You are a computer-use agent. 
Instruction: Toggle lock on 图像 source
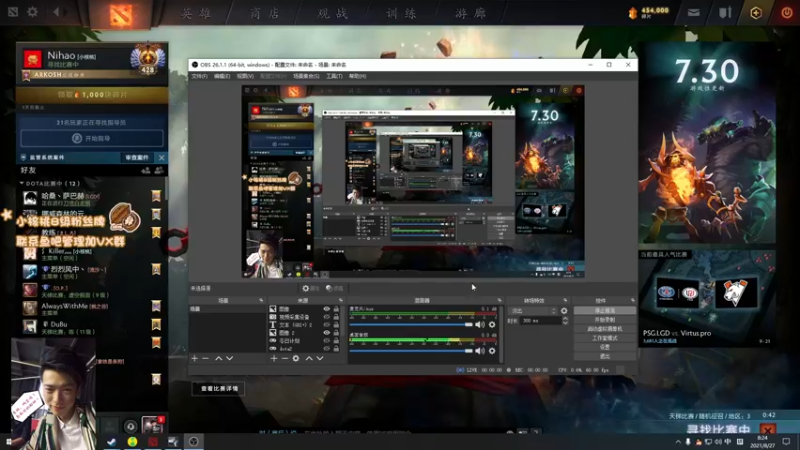click(336, 309)
